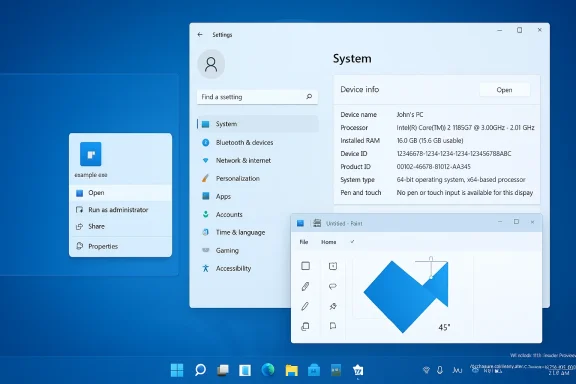This screenshot has width=576, height=384.
Task: Click the save icon in Paint's title bar
Action: [317, 223]
